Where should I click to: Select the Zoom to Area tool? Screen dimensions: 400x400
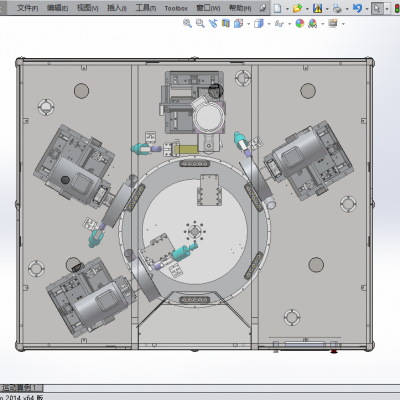point(200,23)
